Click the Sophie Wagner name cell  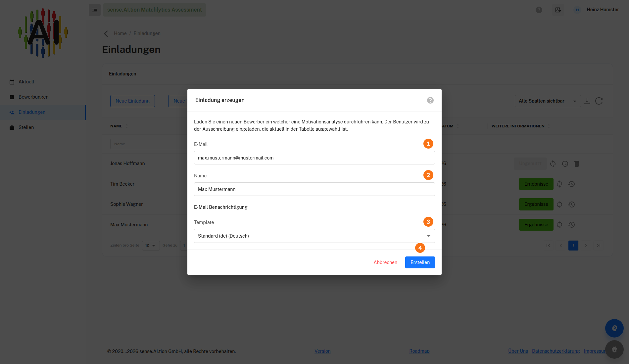(126, 204)
